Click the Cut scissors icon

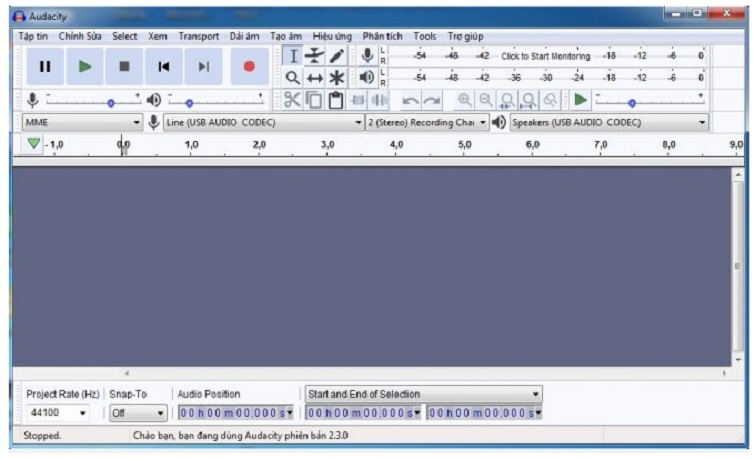pyautogui.click(x=292, y=100)
